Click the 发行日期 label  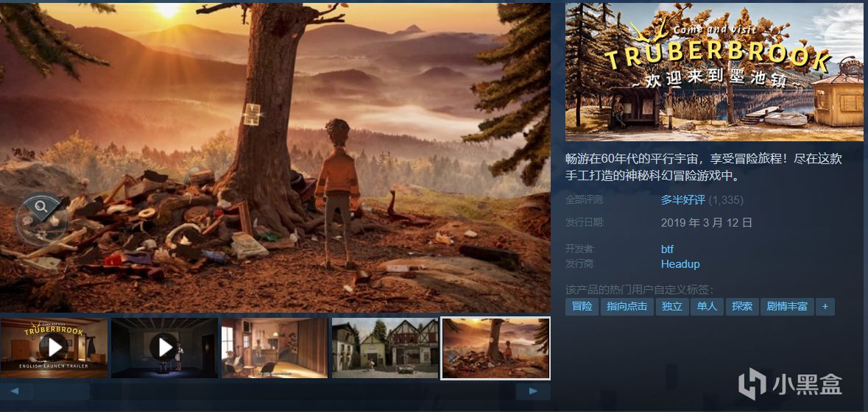585,222
